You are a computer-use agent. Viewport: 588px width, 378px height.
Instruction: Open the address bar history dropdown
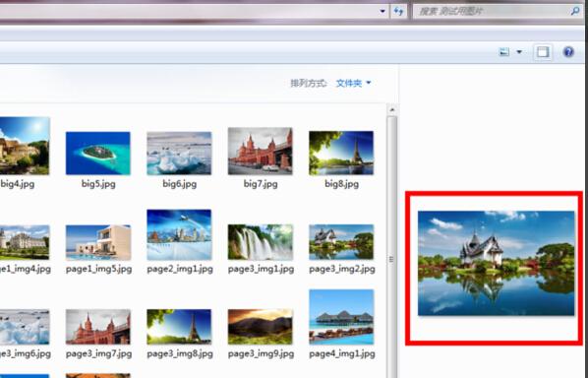[382, 11]
